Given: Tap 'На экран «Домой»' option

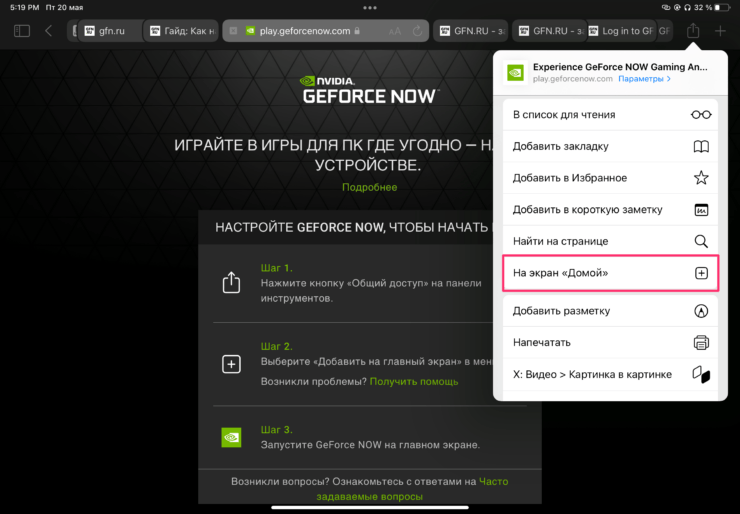Looking at the screenshot, I should pyautogui.click(x=610, y=273).
